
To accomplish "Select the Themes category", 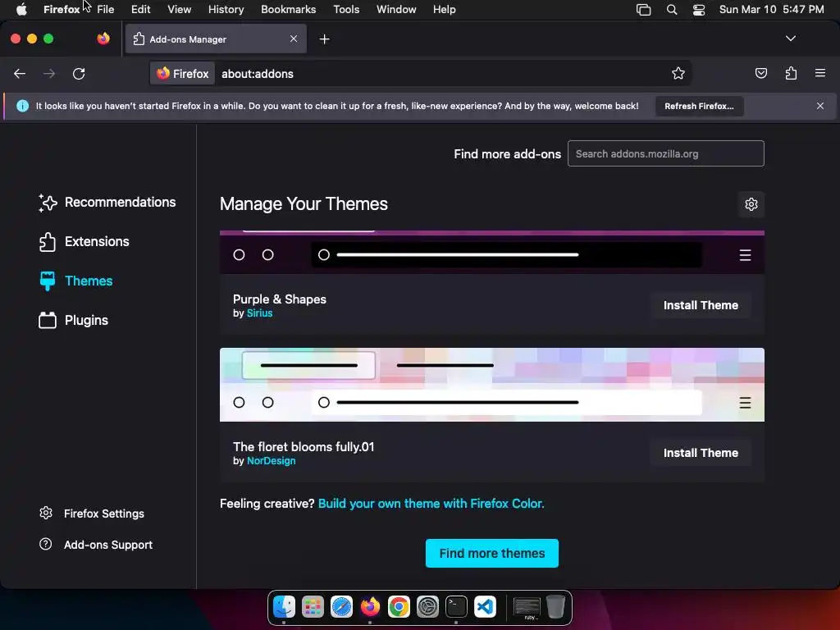I will tap(76, 281).
